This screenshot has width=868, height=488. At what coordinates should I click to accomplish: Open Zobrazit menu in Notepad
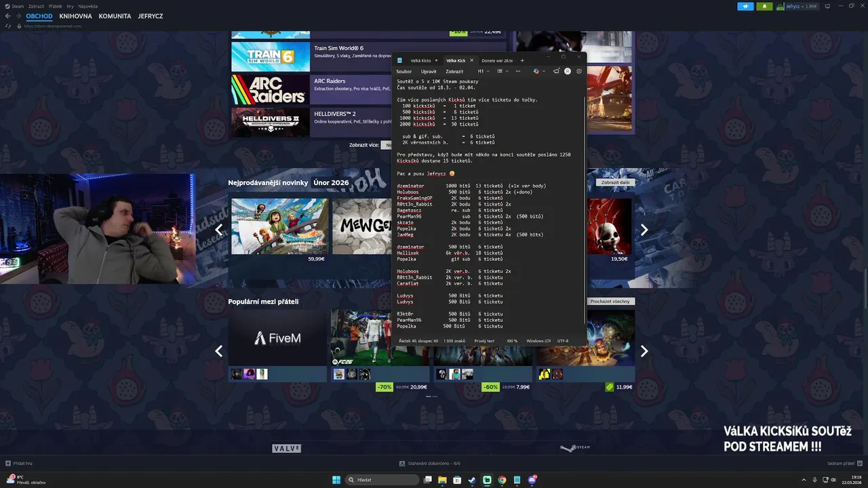(454, 71)
